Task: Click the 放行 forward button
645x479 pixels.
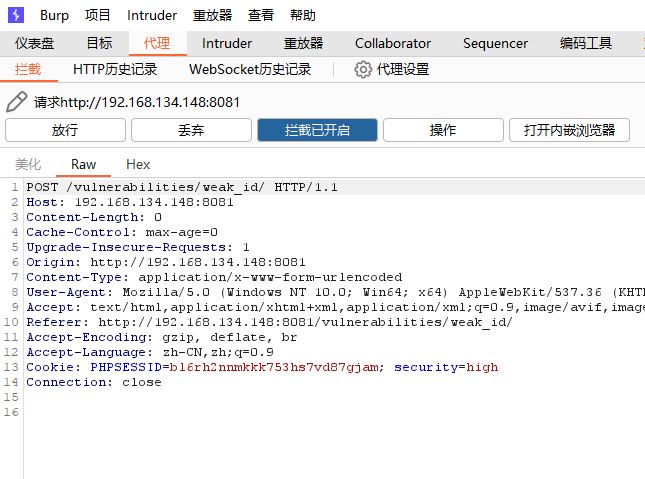Action: 65,130
